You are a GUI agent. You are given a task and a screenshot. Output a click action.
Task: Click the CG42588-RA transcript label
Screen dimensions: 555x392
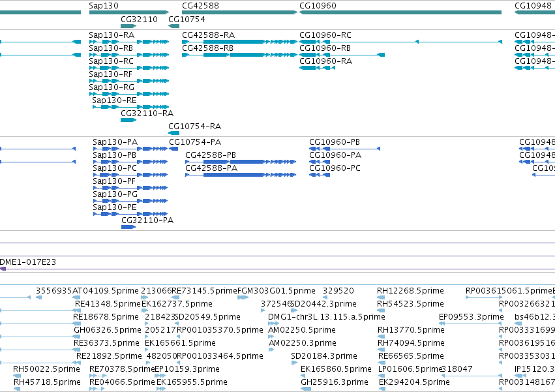pos(209,35)
